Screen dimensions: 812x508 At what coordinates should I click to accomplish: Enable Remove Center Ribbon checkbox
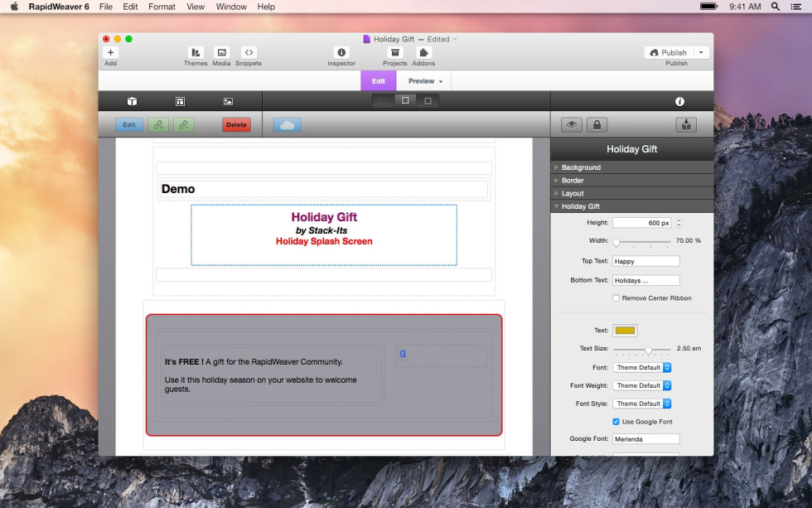click(x=616, y=298)
